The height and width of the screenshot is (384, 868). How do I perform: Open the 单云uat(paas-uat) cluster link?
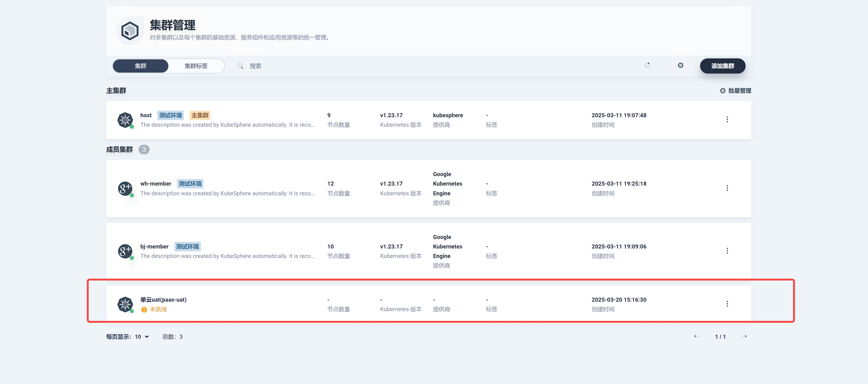click(x=163, y=300)
